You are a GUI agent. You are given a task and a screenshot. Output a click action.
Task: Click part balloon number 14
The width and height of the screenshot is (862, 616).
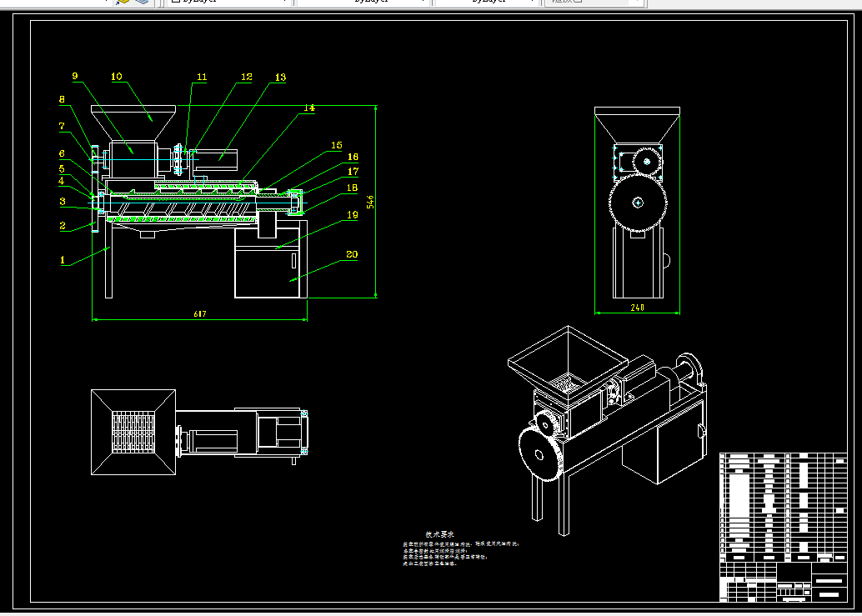[x=309, y=108]
